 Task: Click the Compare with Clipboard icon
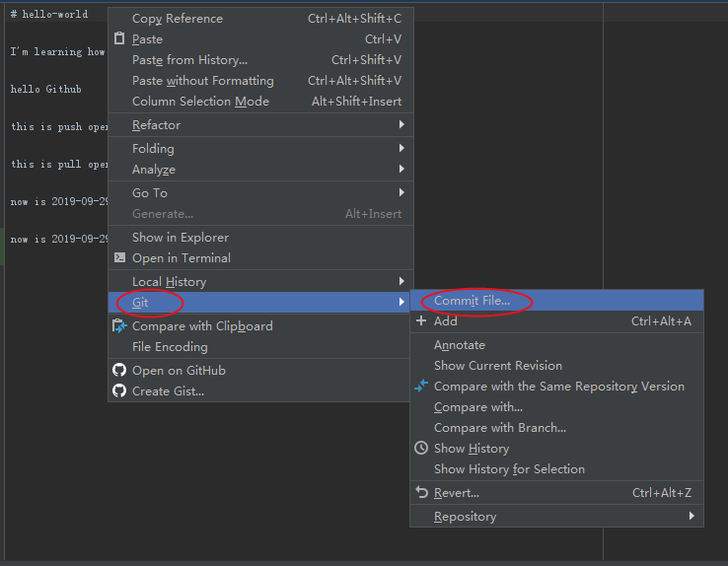click(119, 325)
